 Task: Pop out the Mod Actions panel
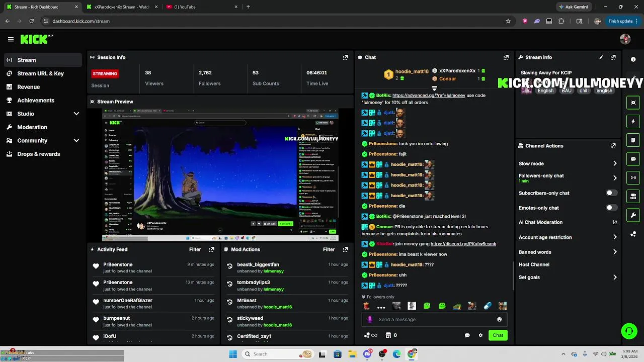click(345, 249)
